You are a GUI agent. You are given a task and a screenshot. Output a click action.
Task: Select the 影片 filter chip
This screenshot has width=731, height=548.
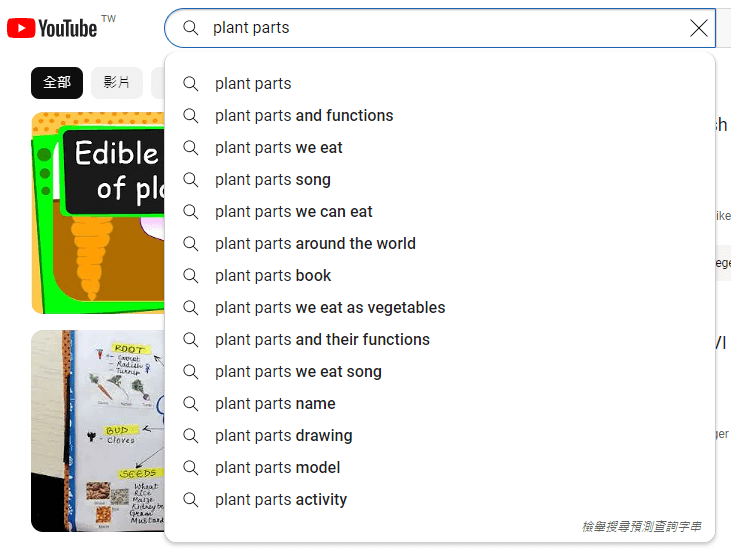click(117, 82)
